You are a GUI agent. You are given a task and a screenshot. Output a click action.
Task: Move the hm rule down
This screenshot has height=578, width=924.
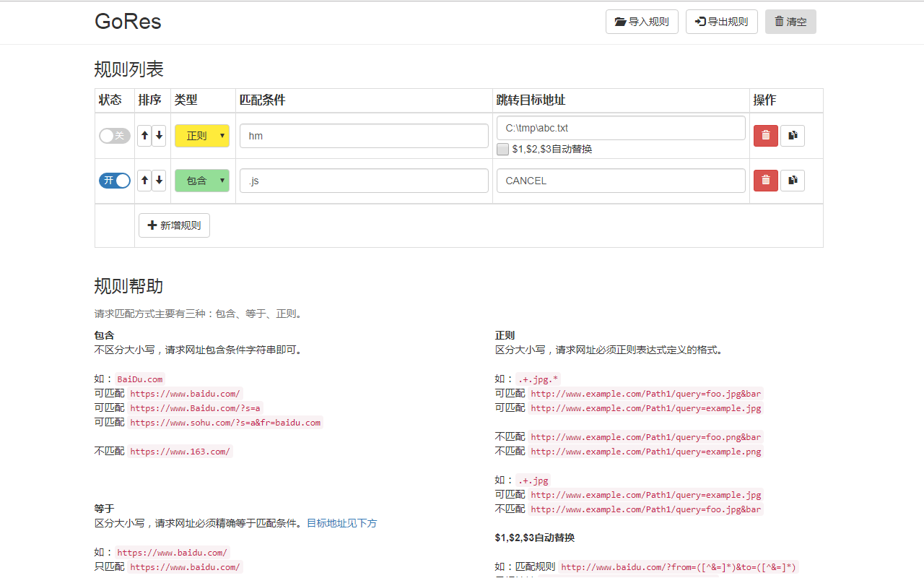pos(160,136)
